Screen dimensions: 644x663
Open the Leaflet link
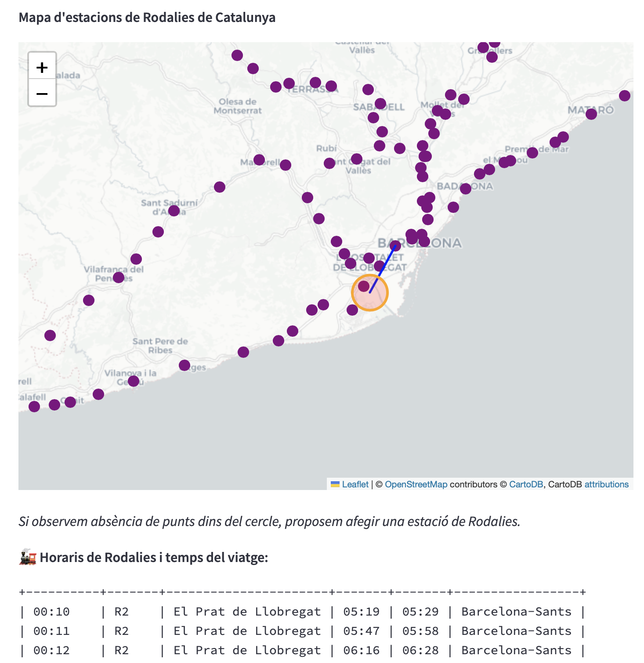coord(355,484)
